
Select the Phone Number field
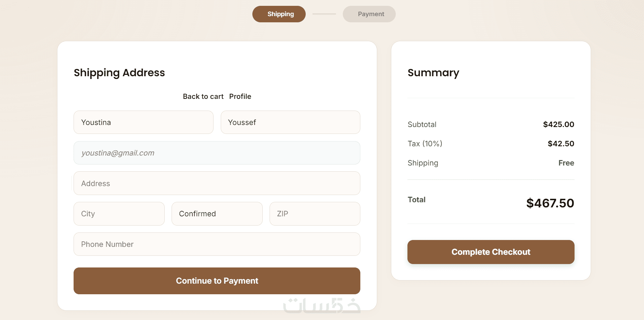(217, 244)
